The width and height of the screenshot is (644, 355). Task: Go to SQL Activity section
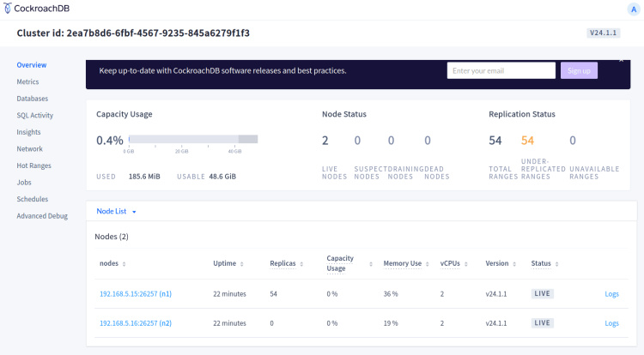click(x=34, y=115)
